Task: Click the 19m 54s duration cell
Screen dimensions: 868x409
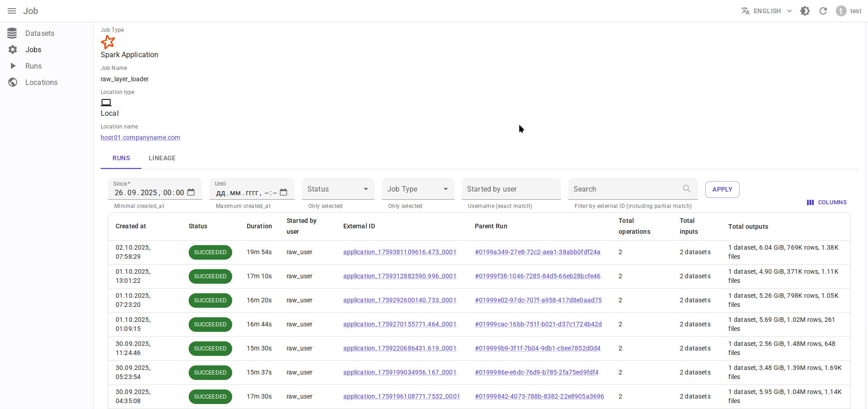Action: tap(259, 252)
